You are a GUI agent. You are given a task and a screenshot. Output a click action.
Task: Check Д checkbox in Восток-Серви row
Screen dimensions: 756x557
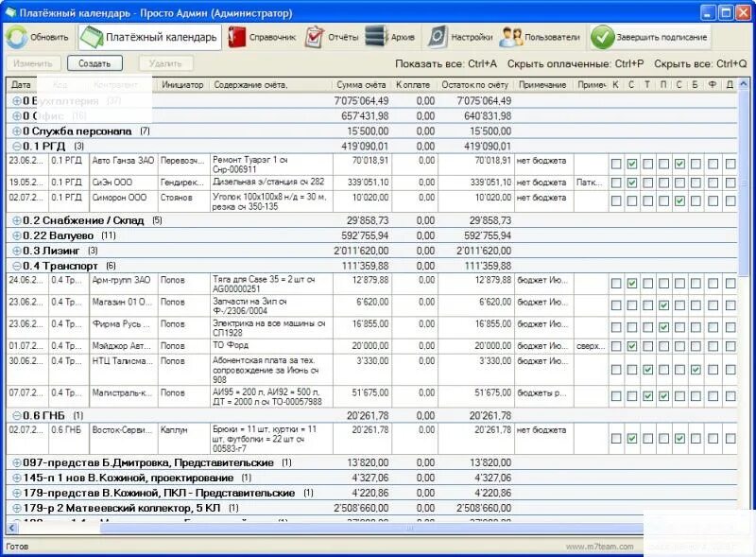[x=730, y=438]
